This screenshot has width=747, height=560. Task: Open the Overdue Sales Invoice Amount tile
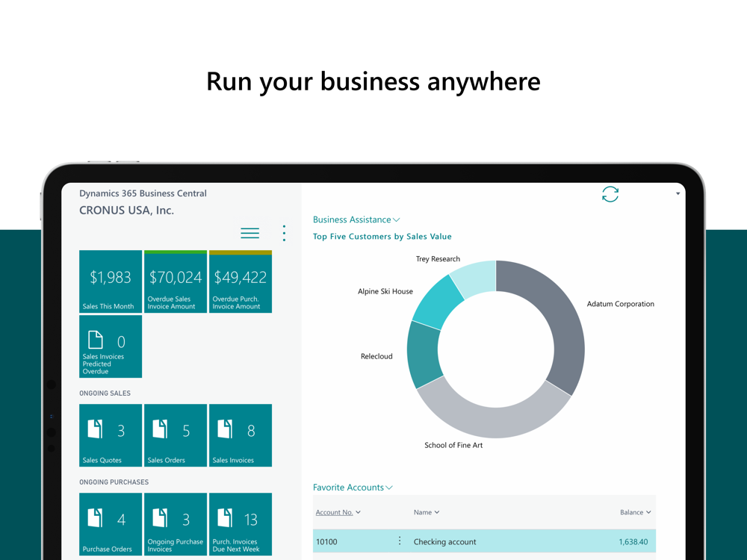coord(176,281)
